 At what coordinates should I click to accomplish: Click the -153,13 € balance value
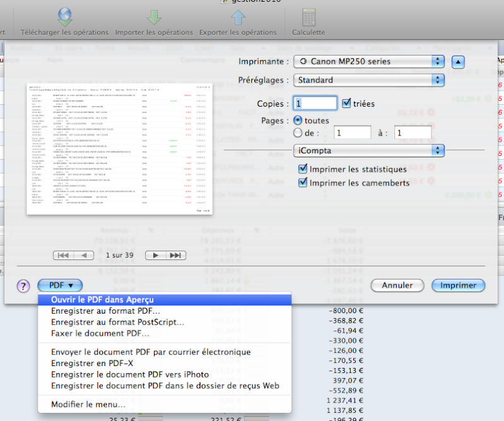[346, 371]
